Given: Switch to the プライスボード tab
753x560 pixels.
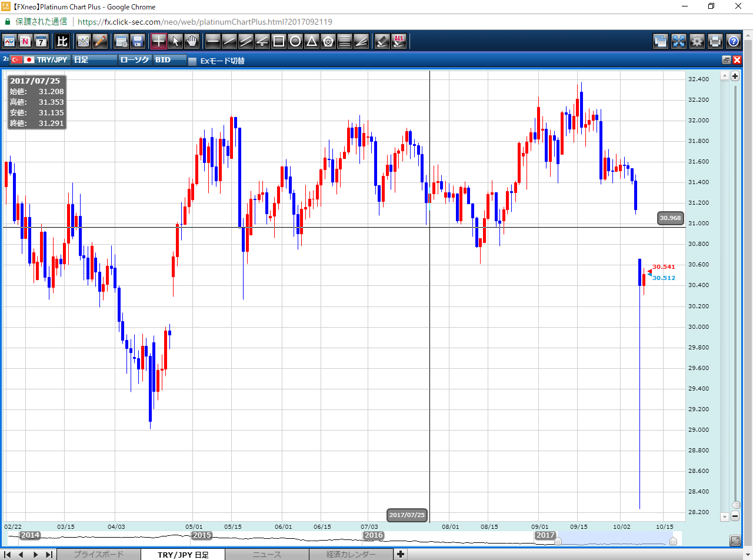Looking at the screenshot, I should point(98,554).
